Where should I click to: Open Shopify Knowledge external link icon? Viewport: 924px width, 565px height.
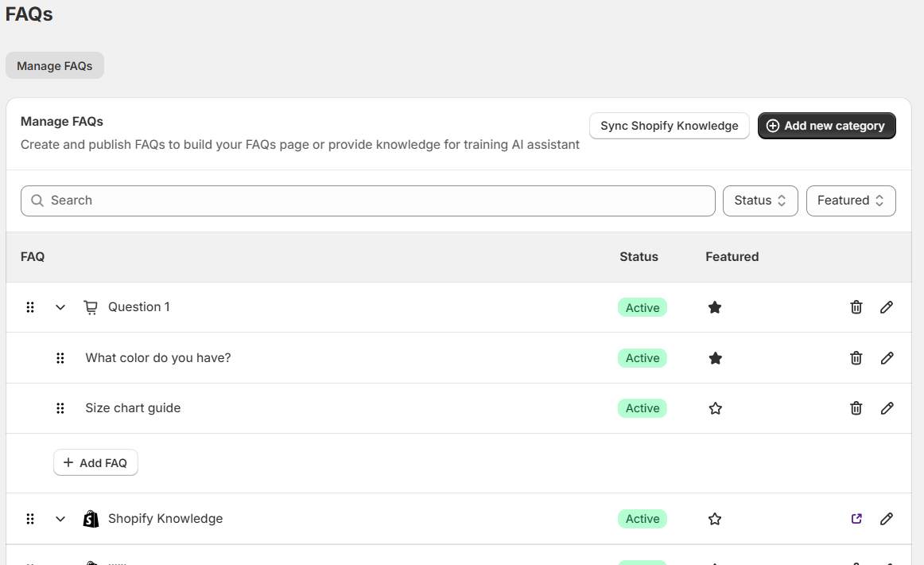pos(856,519)
